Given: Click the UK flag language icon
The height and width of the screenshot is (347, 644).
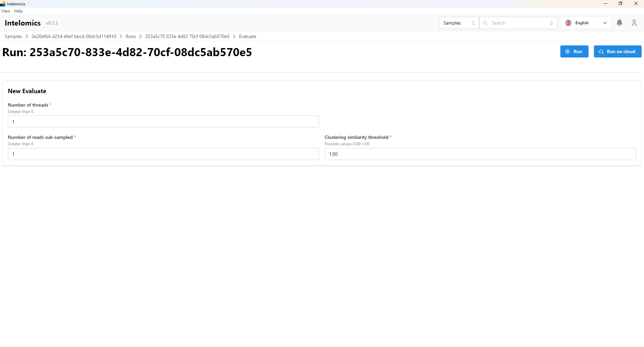Looking at the screenshot, I should pos(568,23).
